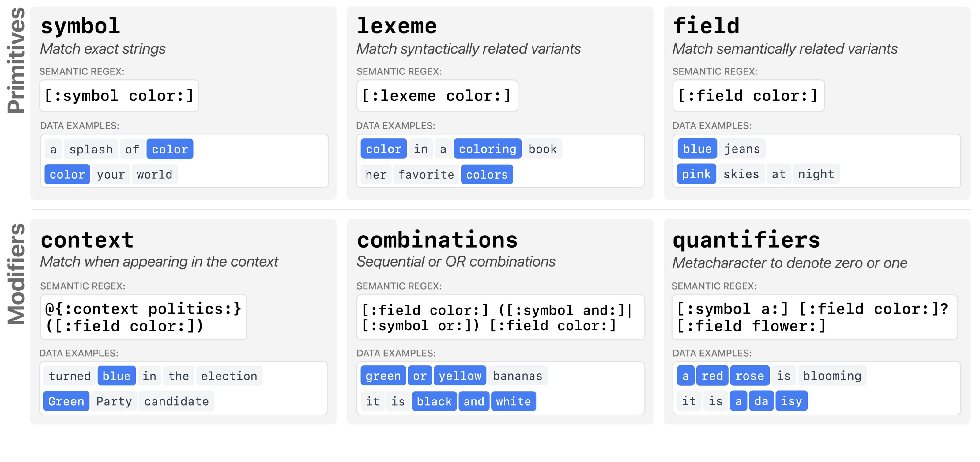Select the capitalized "Green" token before Party
Screen dimensions: 980x462
(66, 401)
